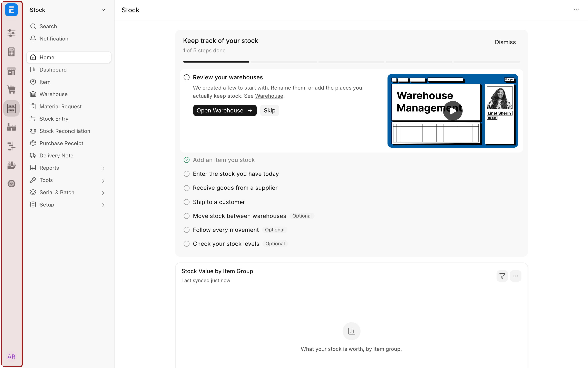
Task: Click the AR user avatar
Action: [11, 357]
